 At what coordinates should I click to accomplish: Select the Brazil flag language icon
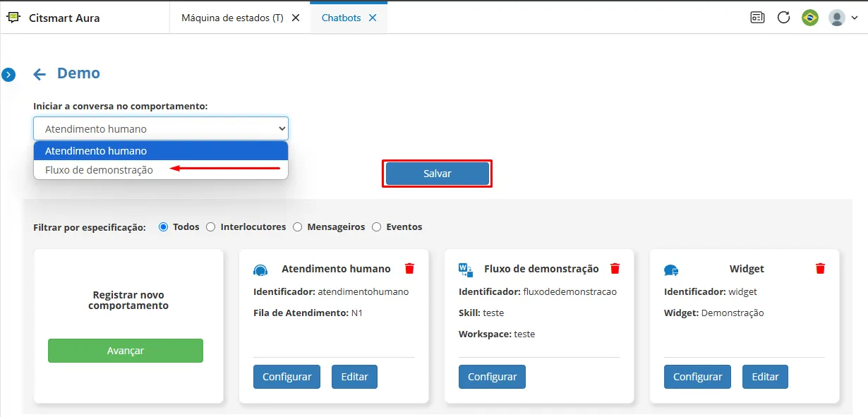[x=810, y=18]
